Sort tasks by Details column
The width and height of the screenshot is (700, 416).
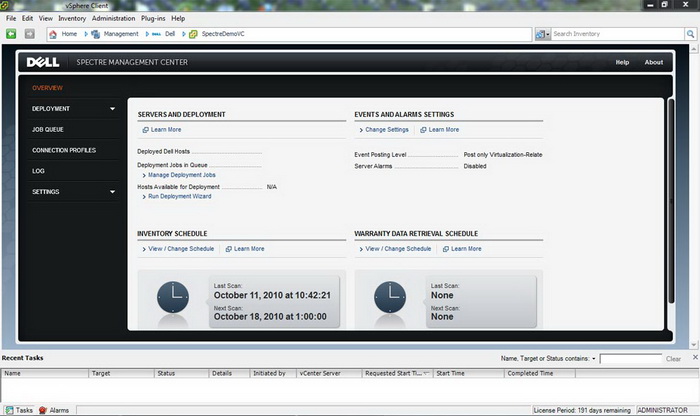tap(229, 373)
